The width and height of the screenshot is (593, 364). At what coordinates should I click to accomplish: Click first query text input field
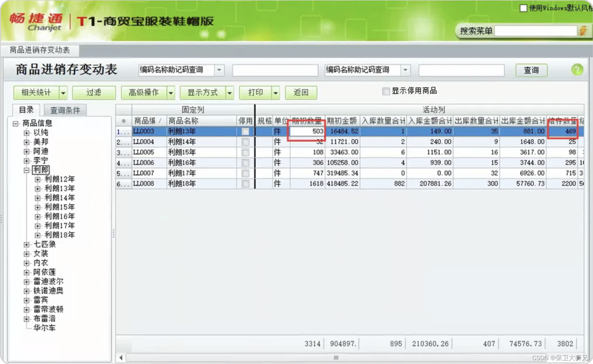275,70
